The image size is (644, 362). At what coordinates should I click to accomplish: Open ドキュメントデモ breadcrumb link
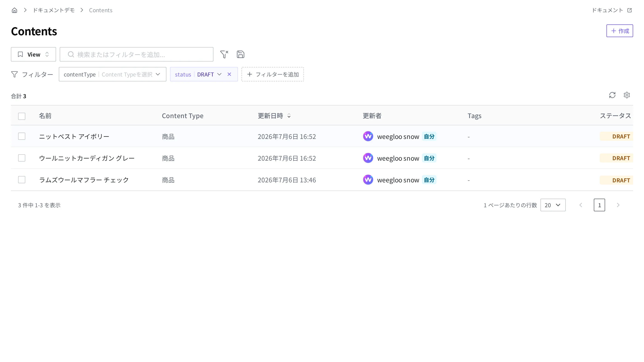54,10
